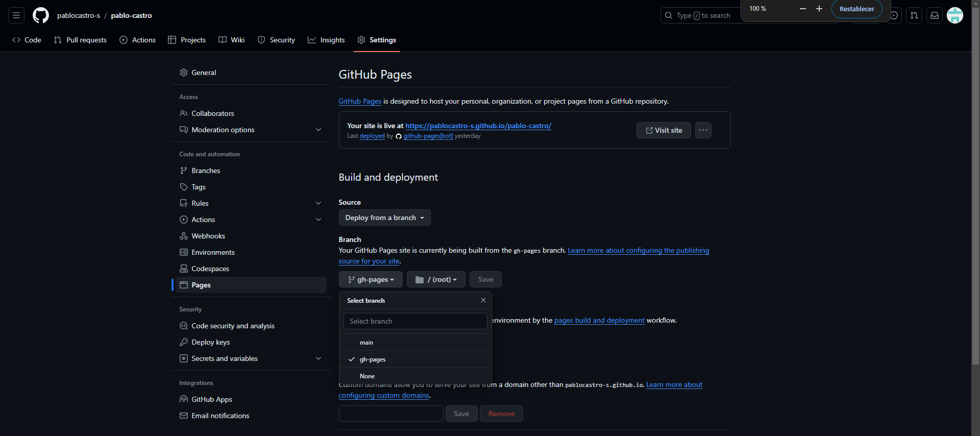
Task: Click the deployed link
Action: [372, 136]
